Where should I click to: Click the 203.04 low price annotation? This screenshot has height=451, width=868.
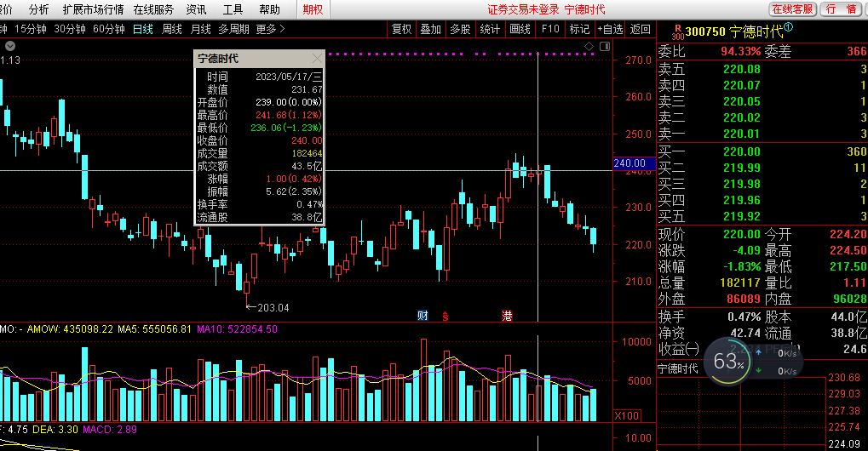coord(273,307)
